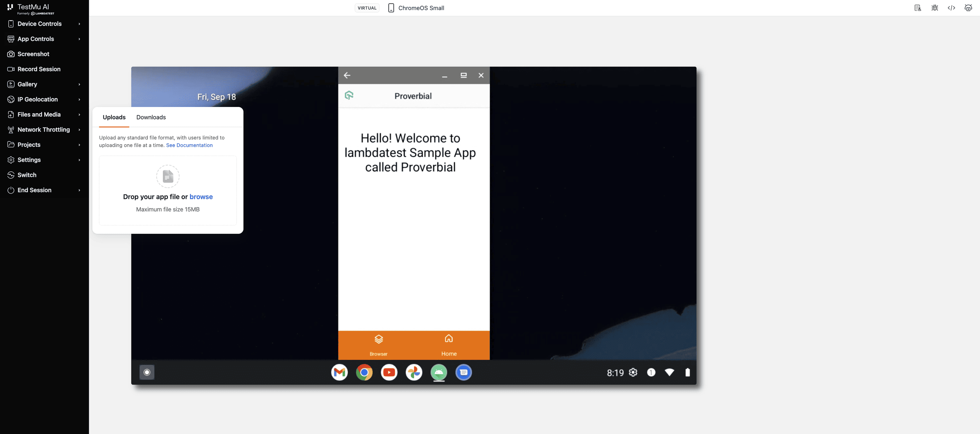
Task: Click the battery icon in system tray
Action: [x=687, y=372]
